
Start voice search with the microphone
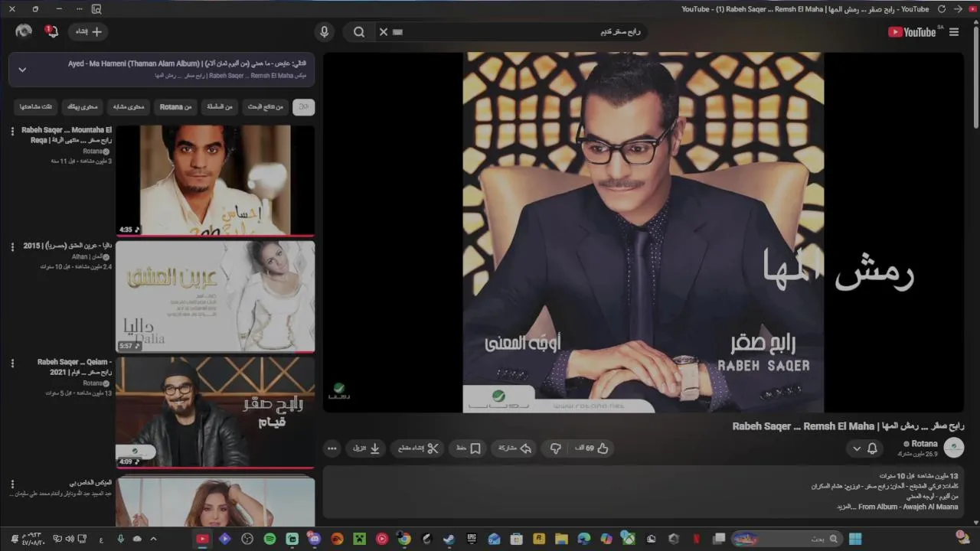tap(325, 32)
